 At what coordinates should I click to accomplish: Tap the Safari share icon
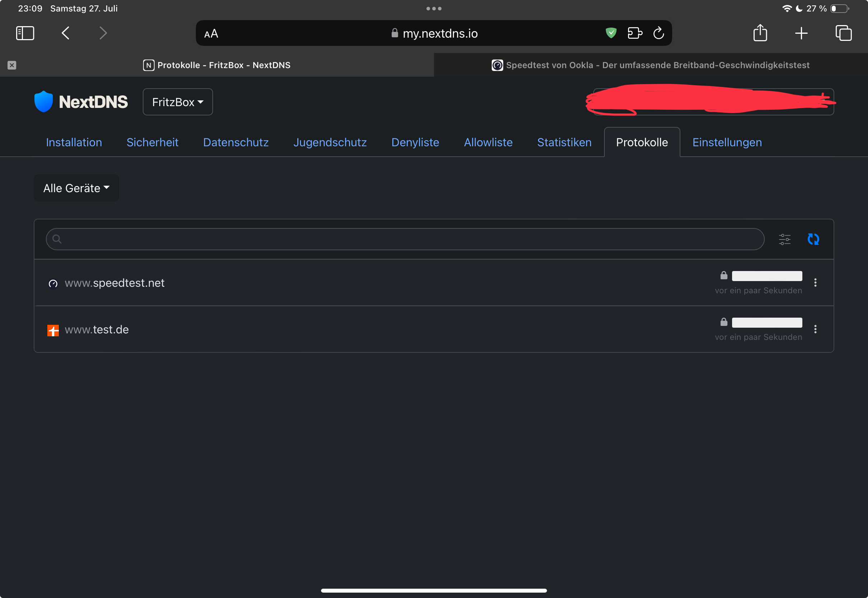coord(760,33)
